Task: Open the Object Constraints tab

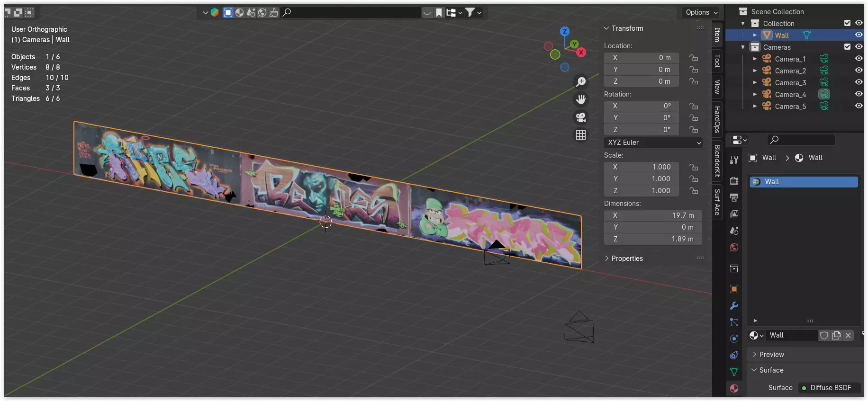Action: coord(734,356)
